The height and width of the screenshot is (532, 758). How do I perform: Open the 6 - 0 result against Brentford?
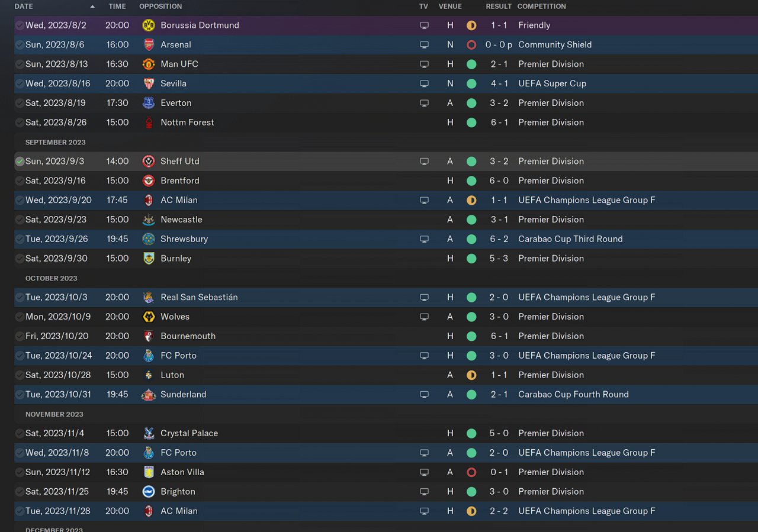click(x=499, y=180)
